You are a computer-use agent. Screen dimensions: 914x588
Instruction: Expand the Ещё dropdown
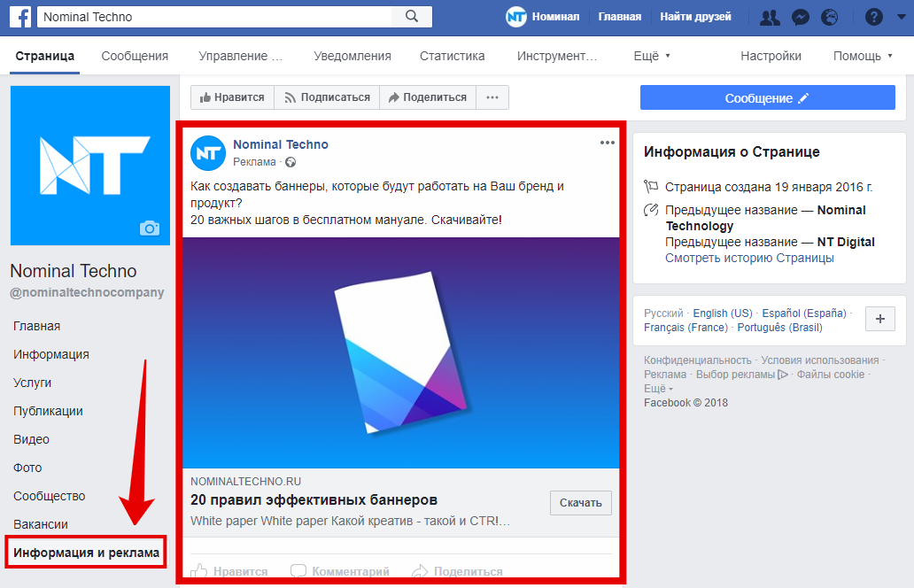tap(651, 55)
